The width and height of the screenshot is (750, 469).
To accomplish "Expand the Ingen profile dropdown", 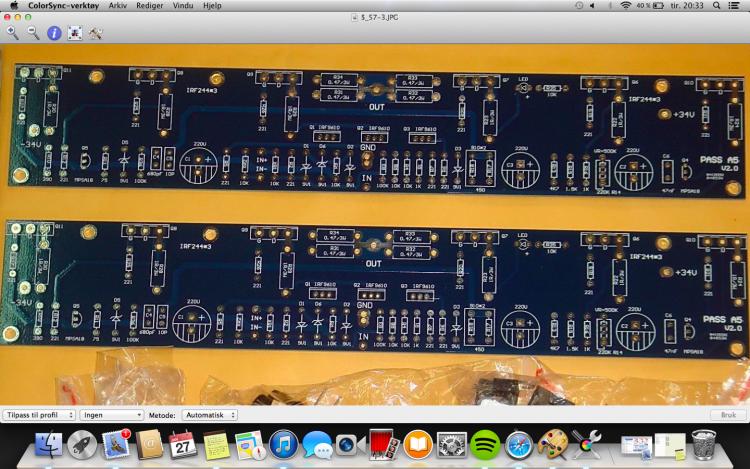I will point(111,415).
